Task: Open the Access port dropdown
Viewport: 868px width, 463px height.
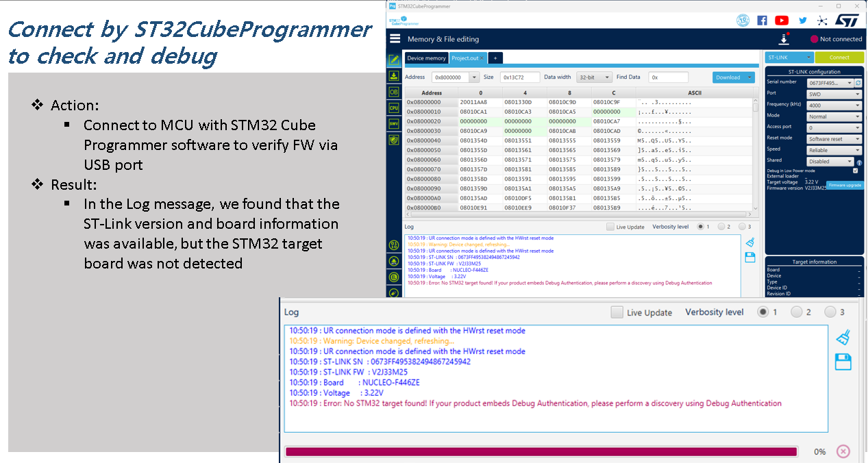Action: point(834,128)
